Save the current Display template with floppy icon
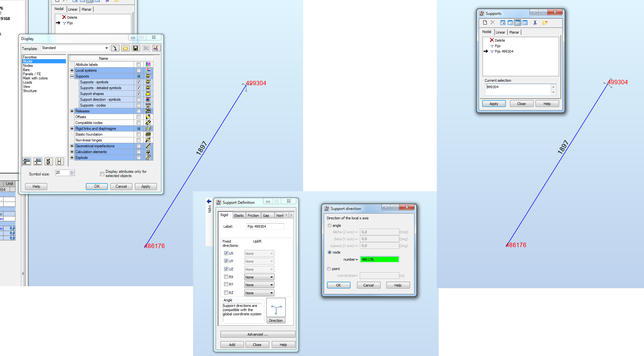 tap(136, 48)
